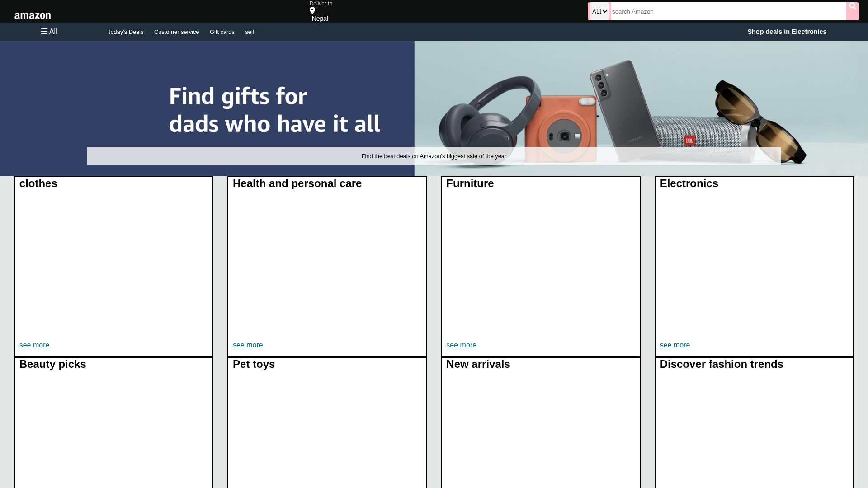Select the sell menu item
Image resolution: width=868 pixels, height=488 pixels.
pyautogui.click(x=250, y=32)
